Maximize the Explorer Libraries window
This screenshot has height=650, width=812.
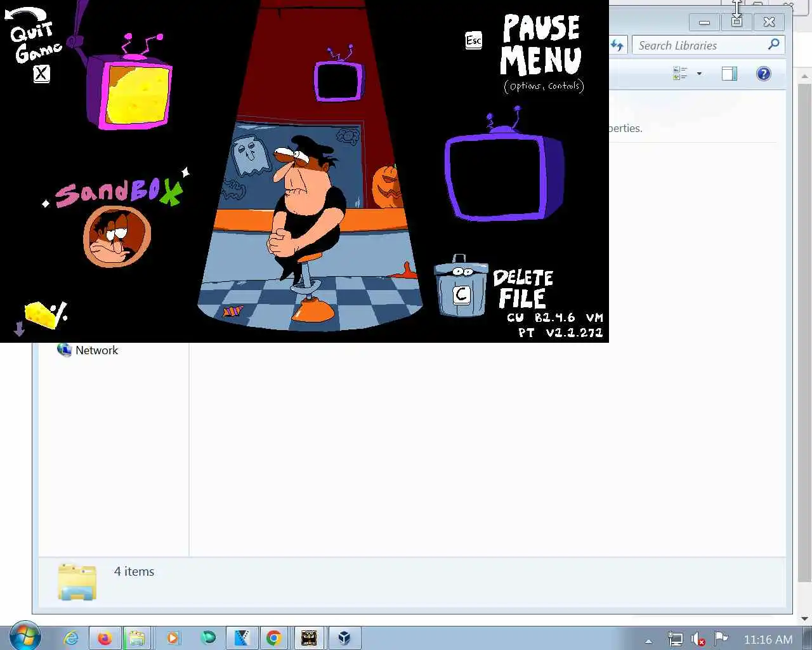click(737, 22)
